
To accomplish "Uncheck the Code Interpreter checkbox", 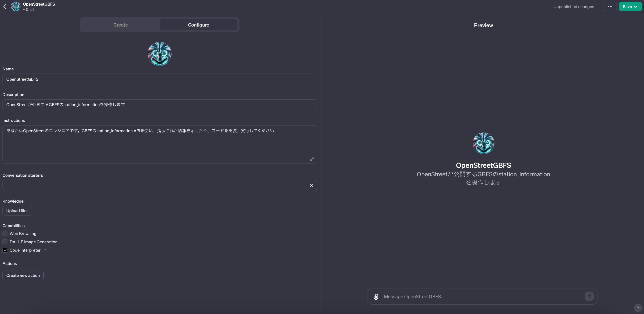I will pyautogui.click(x=5, y=250).
